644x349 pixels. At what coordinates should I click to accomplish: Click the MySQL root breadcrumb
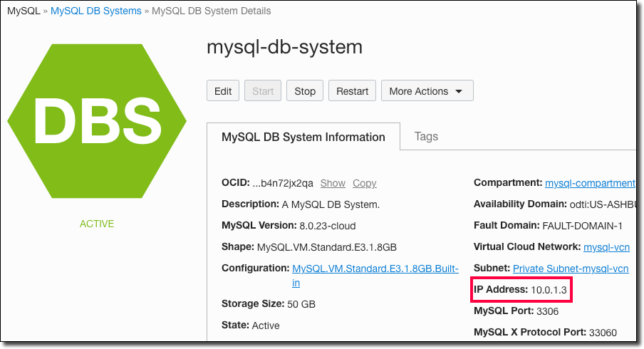(24, 11)
